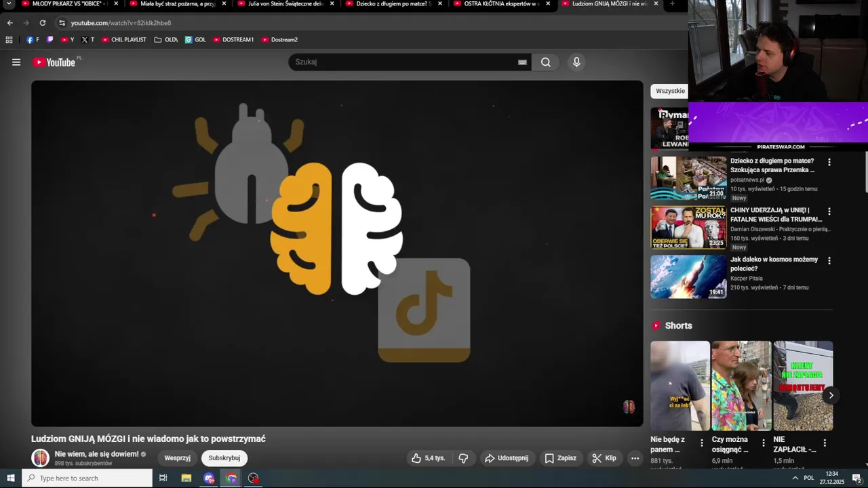This screenshot has height=488, width=868.
Task: Click the video player area
Action: point(337,253)
